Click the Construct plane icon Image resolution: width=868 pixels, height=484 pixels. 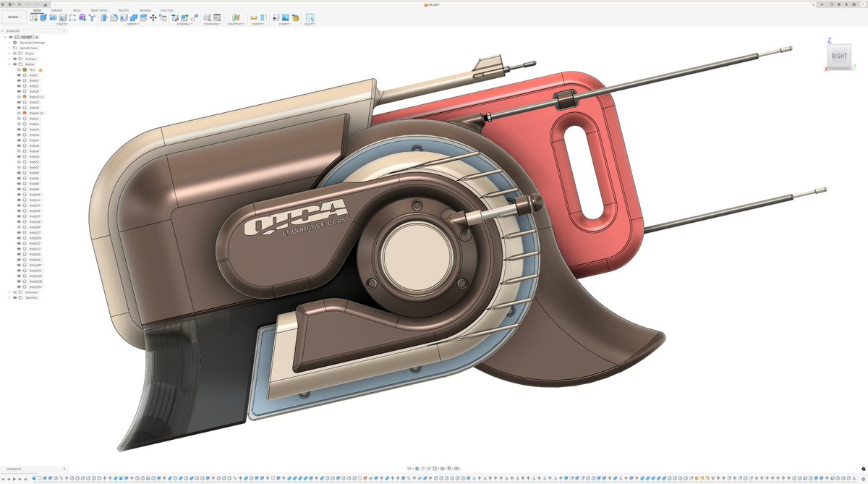pos(236,17)
